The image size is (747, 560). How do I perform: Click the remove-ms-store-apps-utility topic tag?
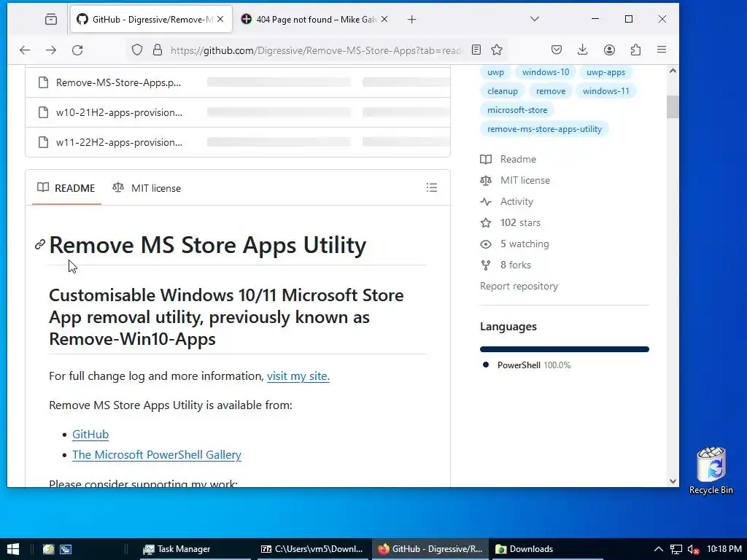pos(544,129)
